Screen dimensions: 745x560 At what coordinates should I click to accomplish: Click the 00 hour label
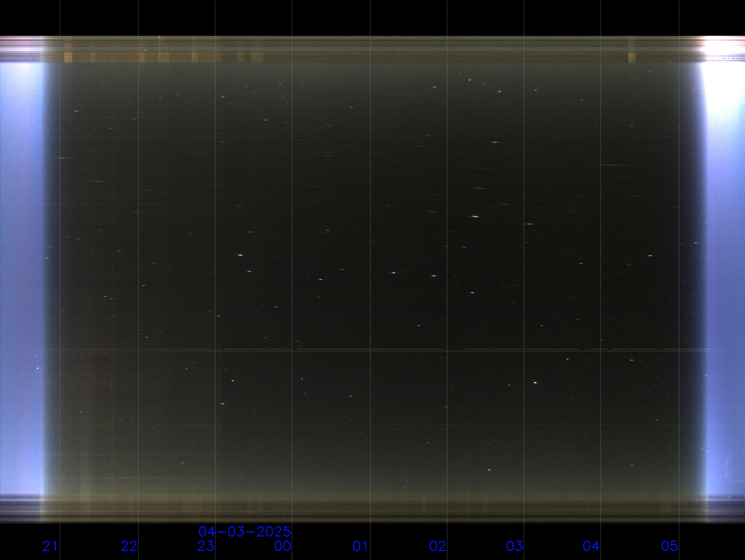(283, 546)
